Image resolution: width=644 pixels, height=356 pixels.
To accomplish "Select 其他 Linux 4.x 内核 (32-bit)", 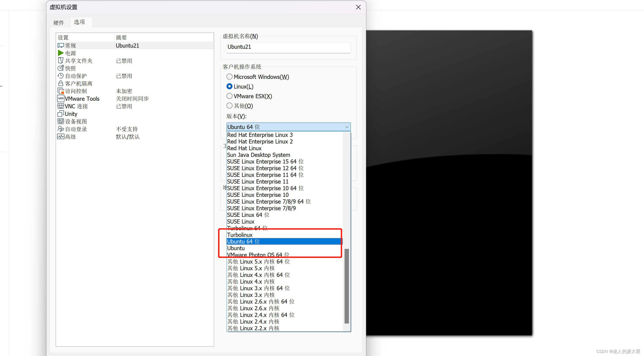I will (285, 281).
